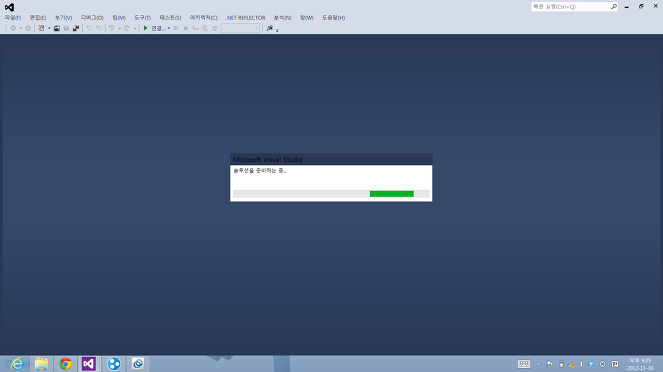Click the Step Into debug icon
This screenshot has height=372, width=663.
[195, 28]
